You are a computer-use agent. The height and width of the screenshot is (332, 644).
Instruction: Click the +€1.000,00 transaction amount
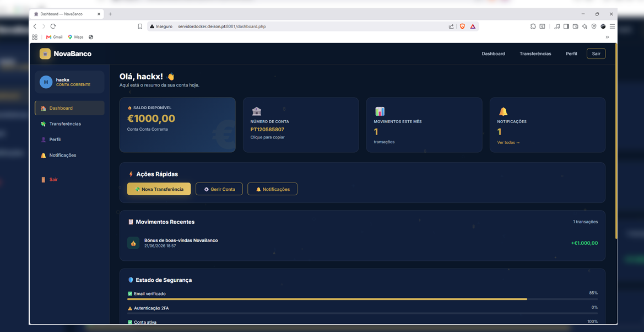585,243
